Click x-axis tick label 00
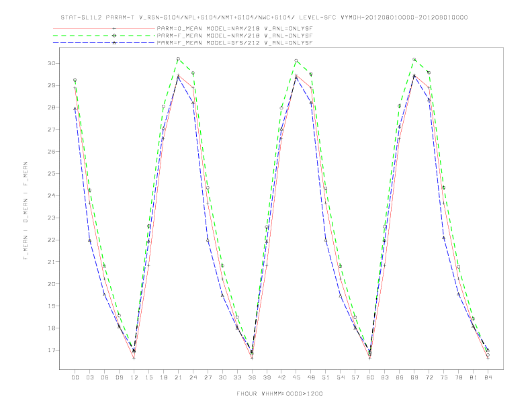The image size is (532, 411). point(75,377)
